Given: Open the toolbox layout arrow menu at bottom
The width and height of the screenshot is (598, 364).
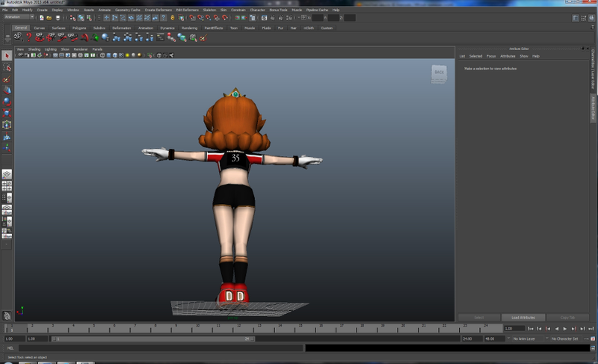Looking at the screenshot, I should pos(7,244).
